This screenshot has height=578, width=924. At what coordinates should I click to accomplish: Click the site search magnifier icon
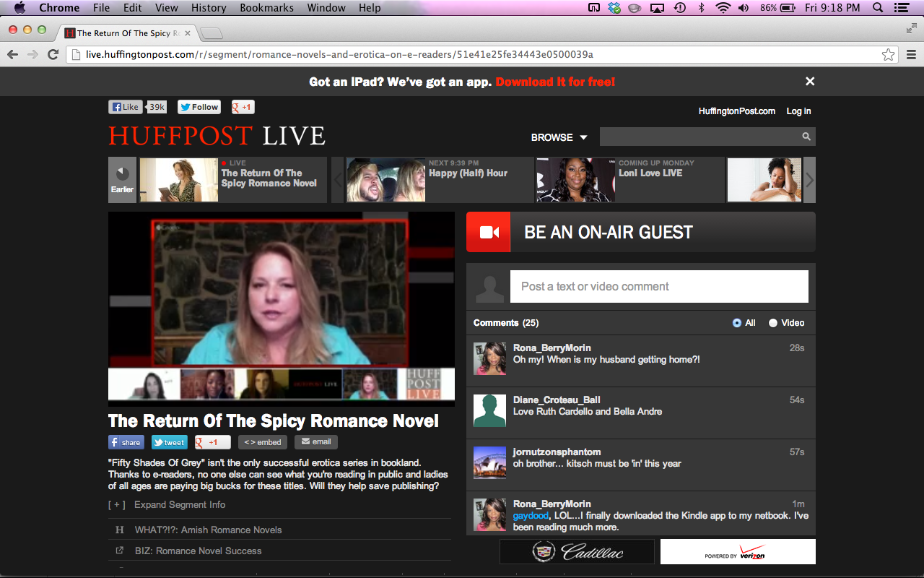point(806,137)
